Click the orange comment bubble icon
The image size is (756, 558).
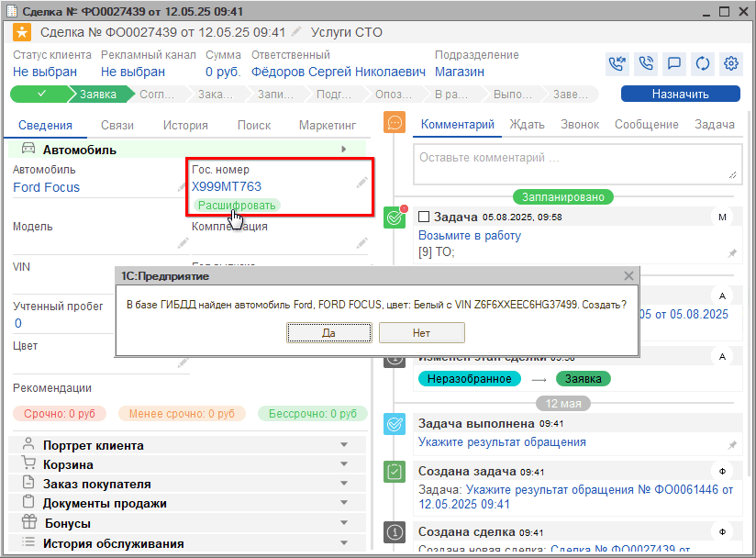pyautogui.click(x=395, y=123)
